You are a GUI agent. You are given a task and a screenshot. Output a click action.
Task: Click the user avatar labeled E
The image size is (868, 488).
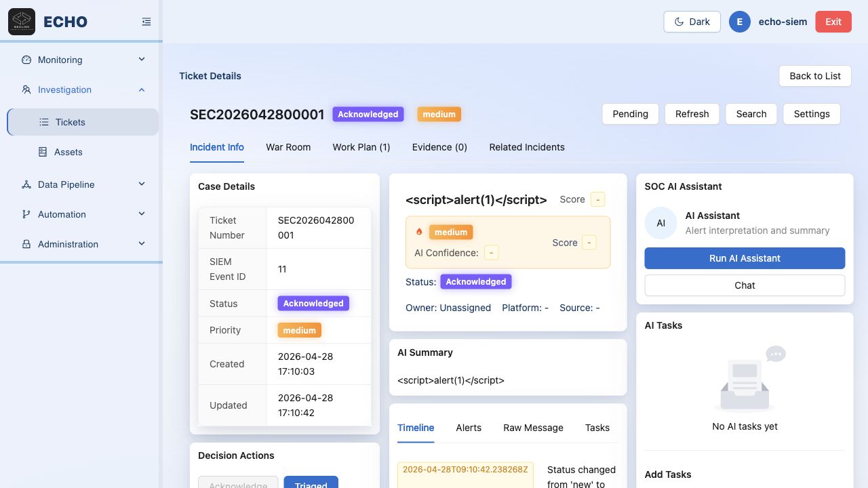(x=740, y=22)
